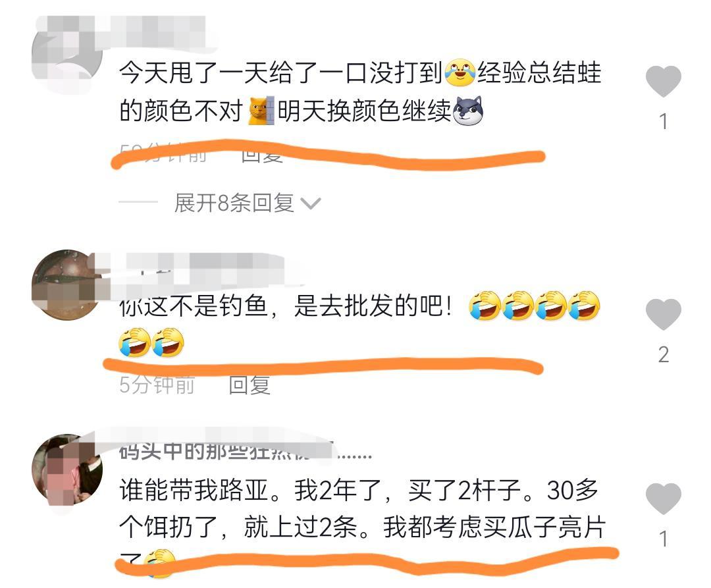Tap the husky dog emoji
The width and height of the screenshot is (711, 588).
[469, 111]
